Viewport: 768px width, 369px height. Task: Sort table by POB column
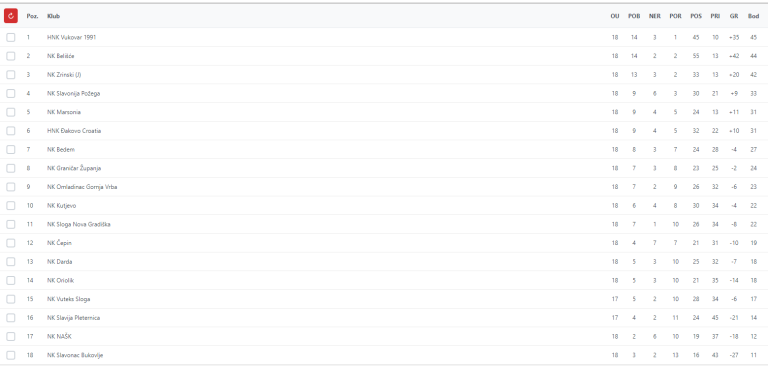[634, 16]
